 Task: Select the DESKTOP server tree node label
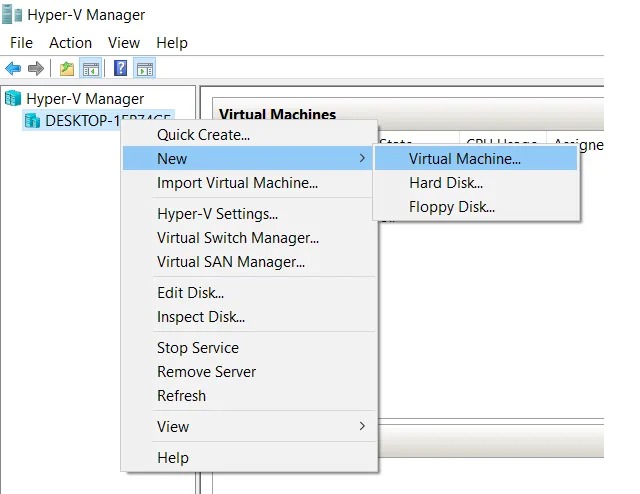[108, 121]
